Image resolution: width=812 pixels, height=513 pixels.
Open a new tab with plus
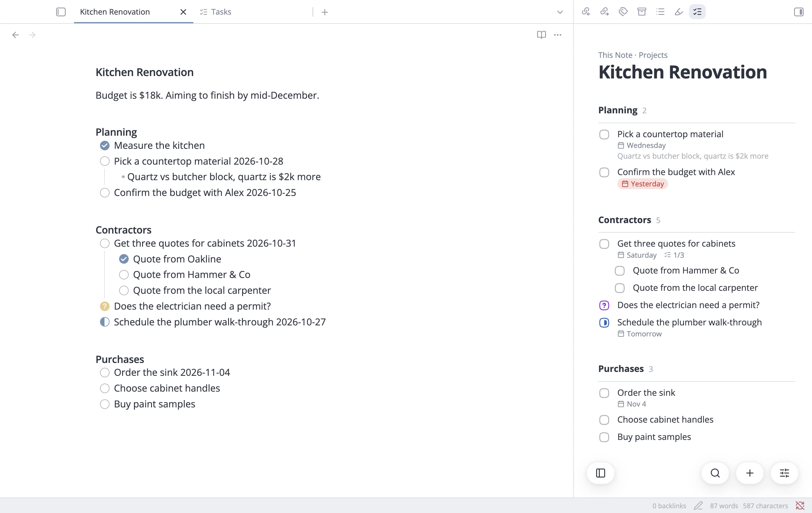(325, 12)
